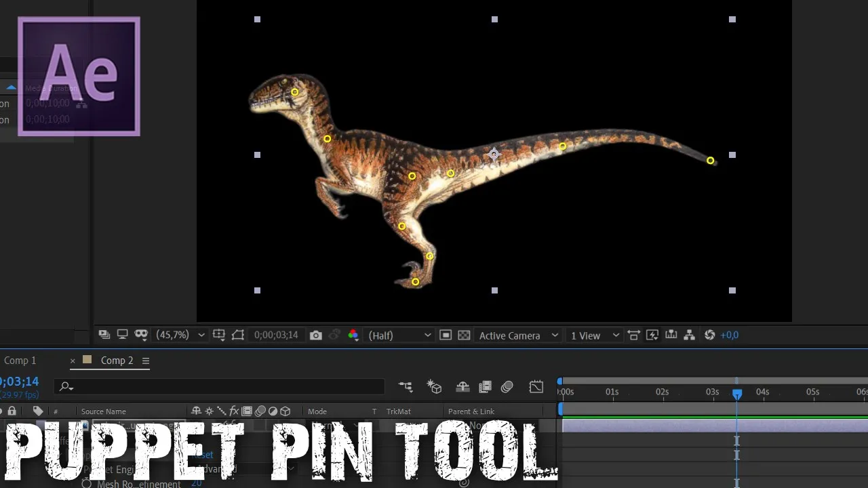868x488 pixels.
Task: Open grid and guide options icon
Action: 219,335
